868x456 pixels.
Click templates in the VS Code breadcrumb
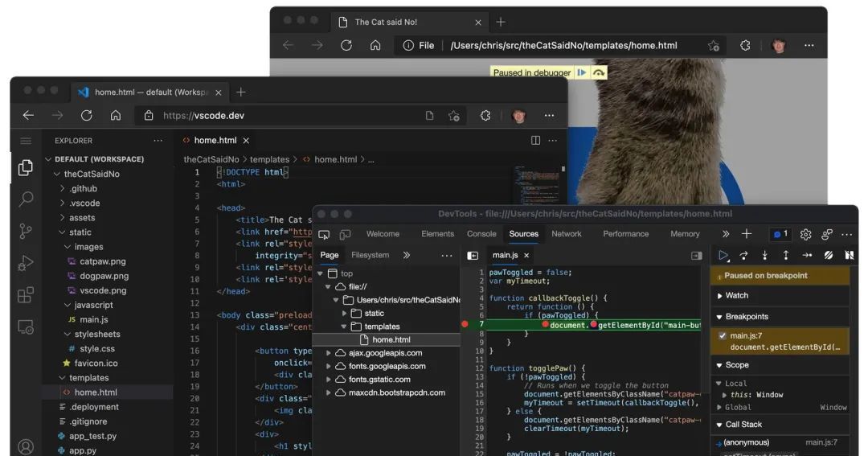point(269,159)
